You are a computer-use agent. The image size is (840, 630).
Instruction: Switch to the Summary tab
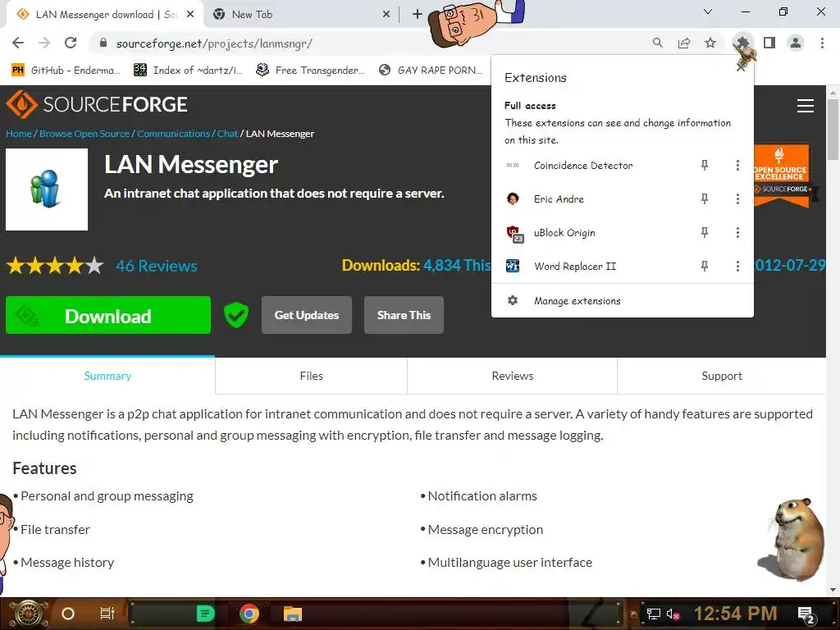107,376
